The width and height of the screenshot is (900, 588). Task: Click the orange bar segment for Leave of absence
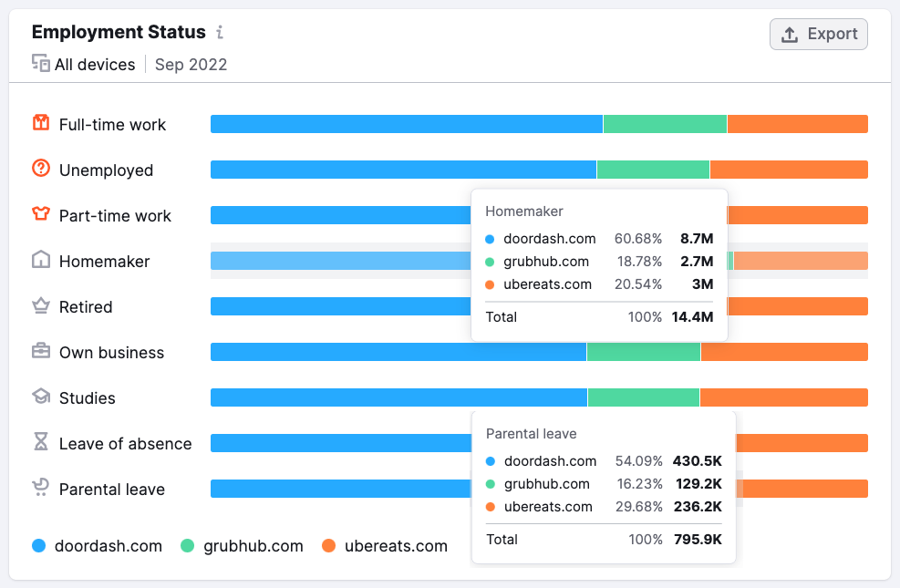pyautogui.click(x=802, y=443)
